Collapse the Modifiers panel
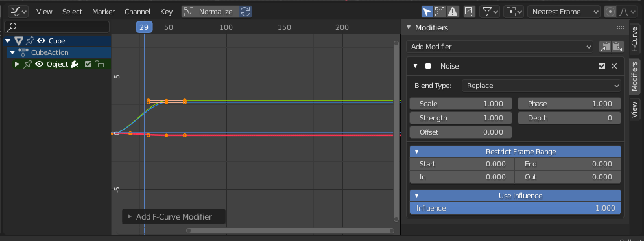This screenshot has height=241, width=644. point(408,27)
